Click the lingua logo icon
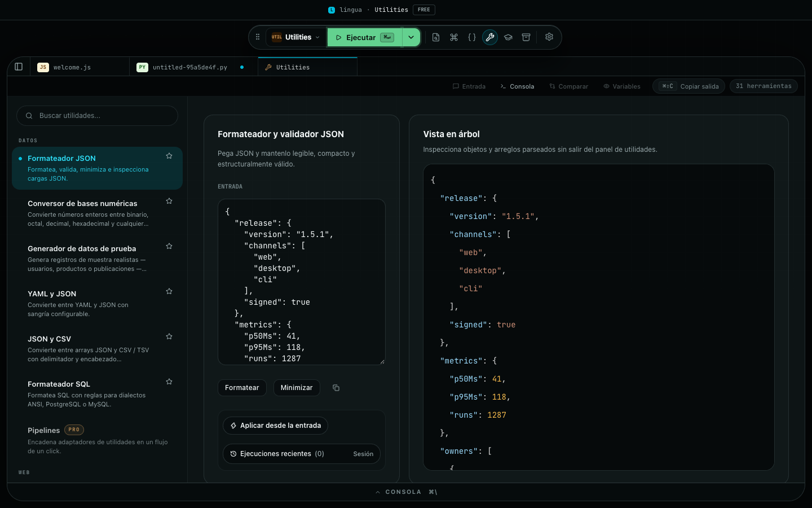812x508 pixels. [x=332, y=10]
